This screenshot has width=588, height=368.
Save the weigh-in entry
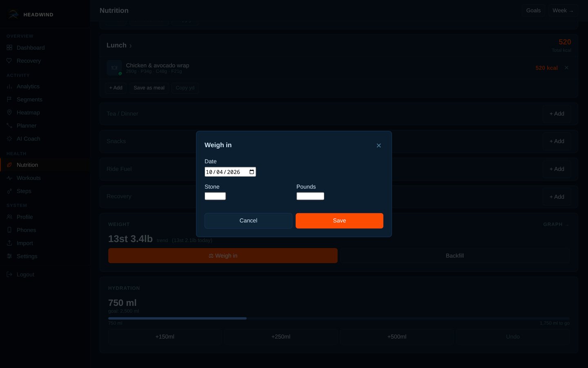click(339, 221)
